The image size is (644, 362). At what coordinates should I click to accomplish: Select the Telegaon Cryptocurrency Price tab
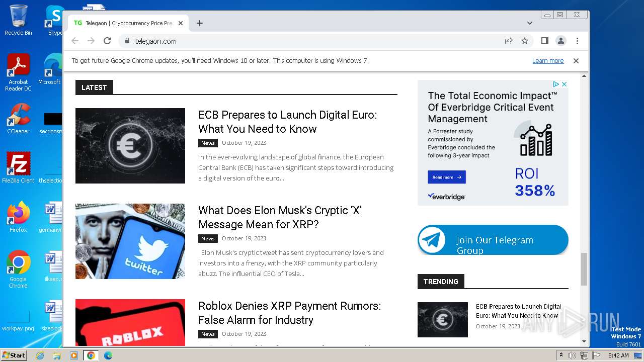point(128,23)
